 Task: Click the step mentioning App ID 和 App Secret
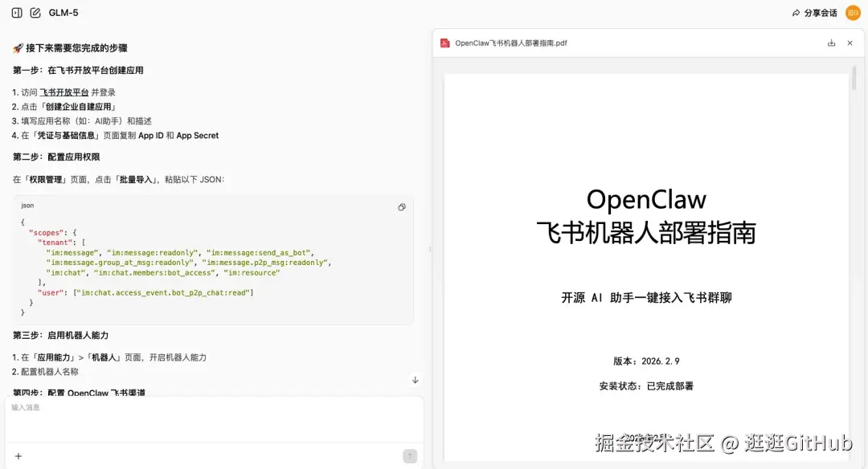coord(115,136)
